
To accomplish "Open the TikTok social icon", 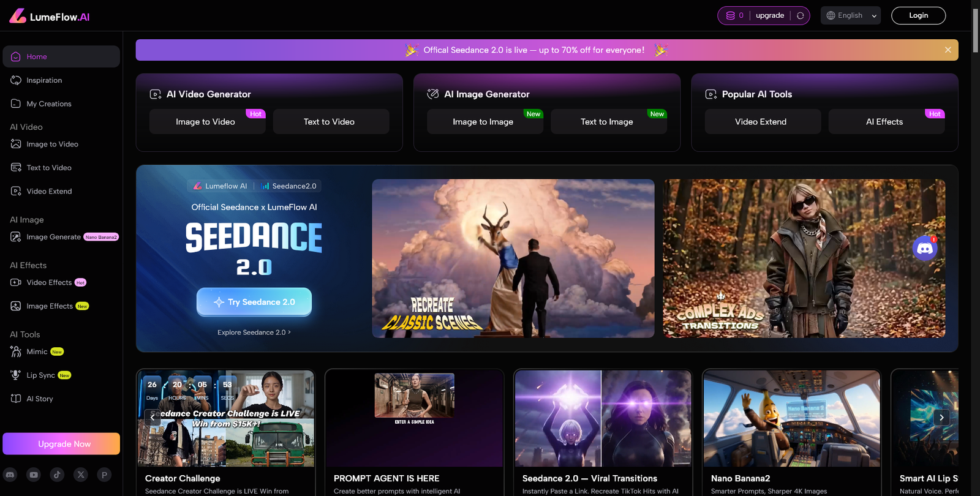I will pos(57,475).
